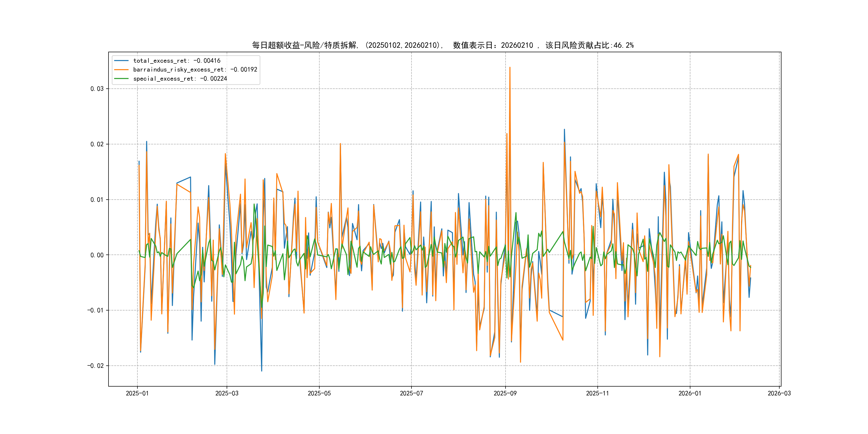The image size is (868, 434).
Task: Select the barraindus_risky_excess_ret legend label
Action: point(195,70)
